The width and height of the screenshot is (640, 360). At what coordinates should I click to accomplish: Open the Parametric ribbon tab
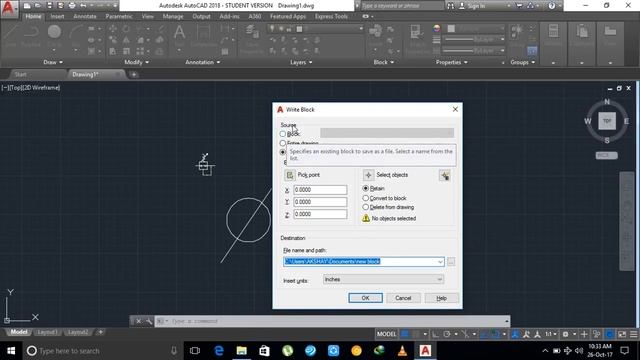coord(119,16)
